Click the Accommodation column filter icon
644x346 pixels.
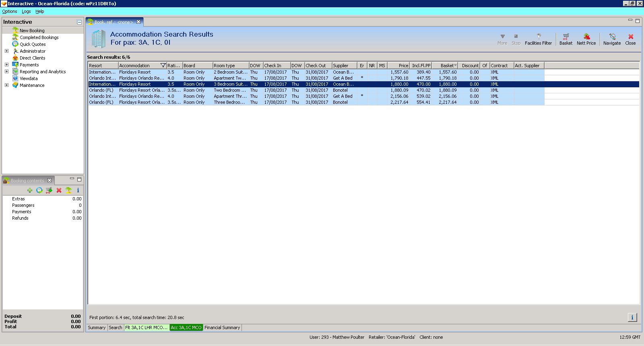click(x=163, y=66)
